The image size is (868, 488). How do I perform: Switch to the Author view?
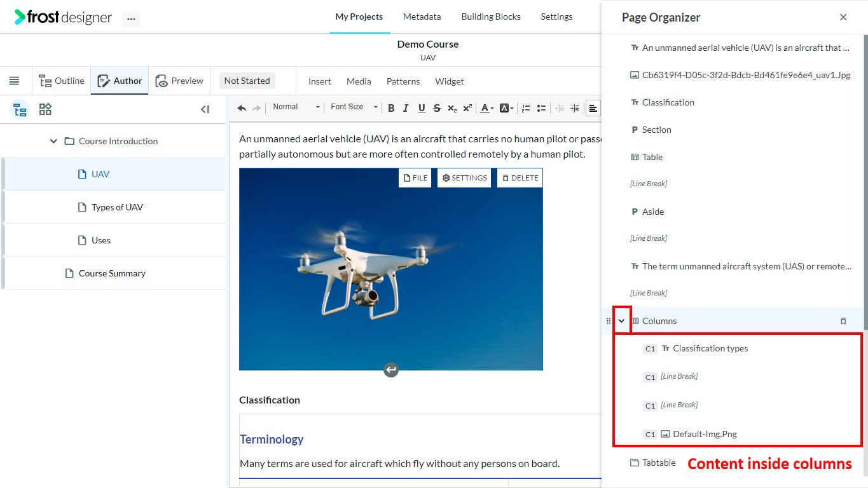[x=120, y=81]
